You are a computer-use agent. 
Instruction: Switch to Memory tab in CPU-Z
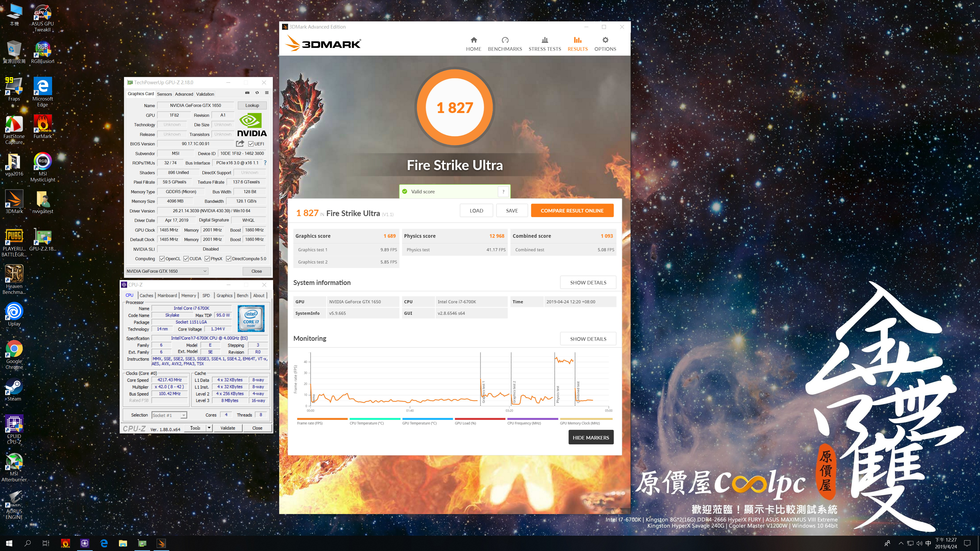point(189,295)
